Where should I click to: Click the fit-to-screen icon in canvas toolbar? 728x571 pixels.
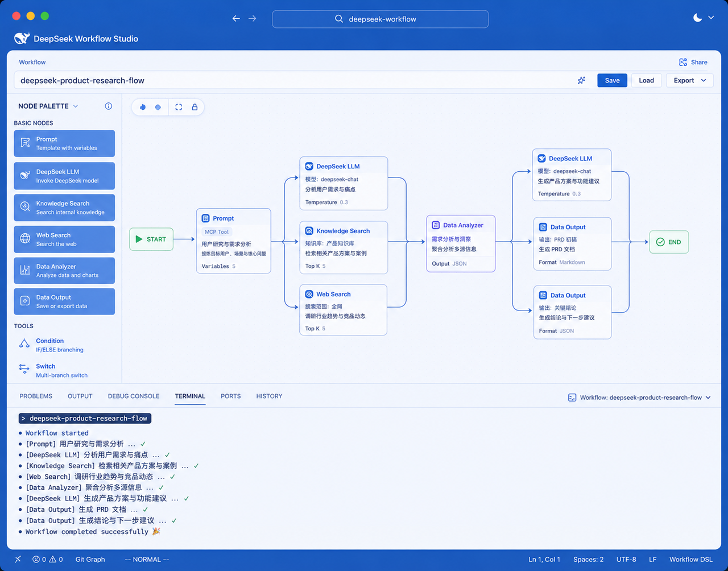179,107
